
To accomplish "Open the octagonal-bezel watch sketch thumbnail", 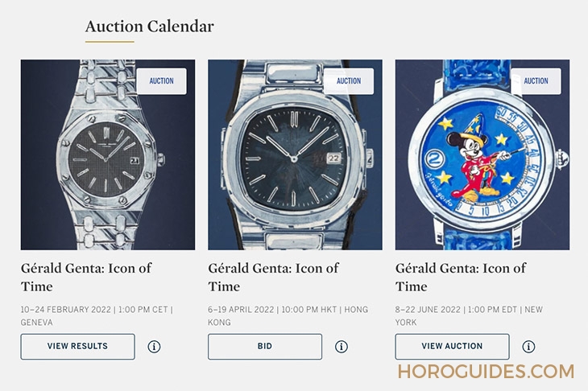I will [x=108, y=154].
